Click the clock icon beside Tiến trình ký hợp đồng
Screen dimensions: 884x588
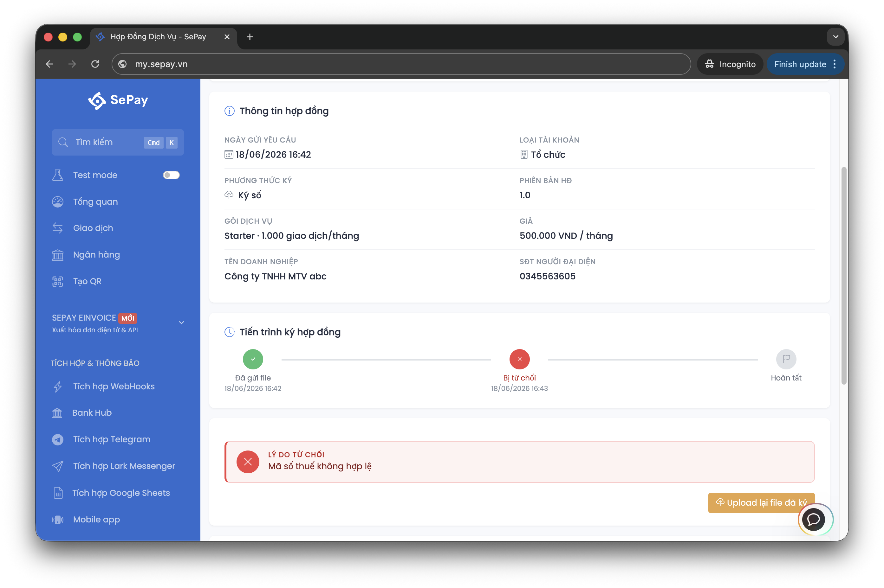(229, 332)
